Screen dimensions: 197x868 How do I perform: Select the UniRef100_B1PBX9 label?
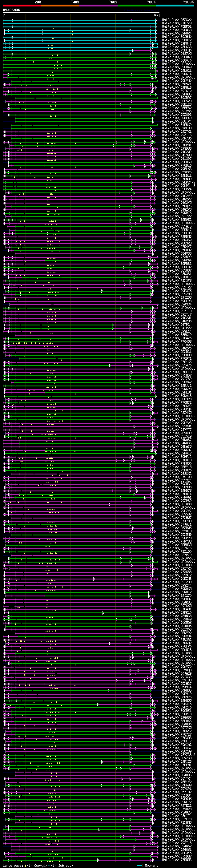177,125
